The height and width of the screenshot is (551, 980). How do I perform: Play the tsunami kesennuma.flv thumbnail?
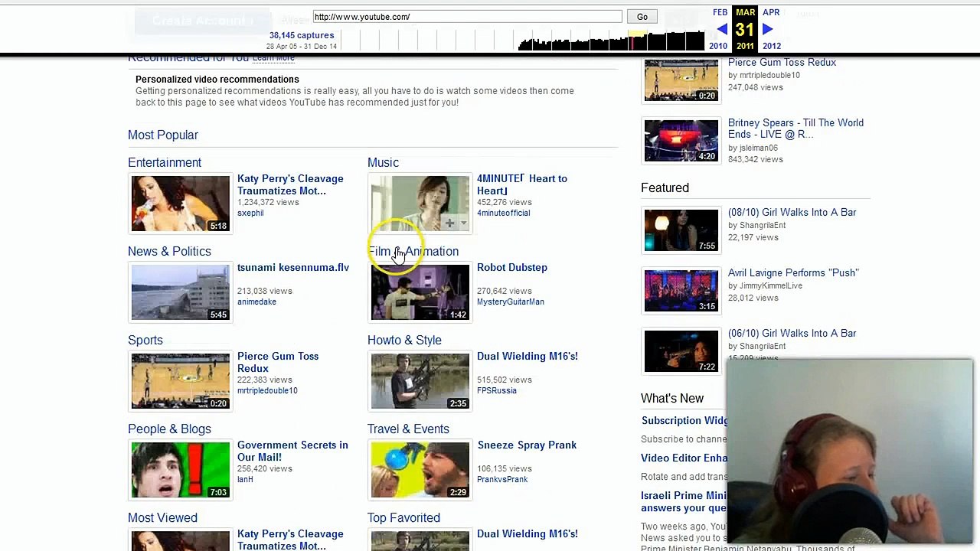180,292
